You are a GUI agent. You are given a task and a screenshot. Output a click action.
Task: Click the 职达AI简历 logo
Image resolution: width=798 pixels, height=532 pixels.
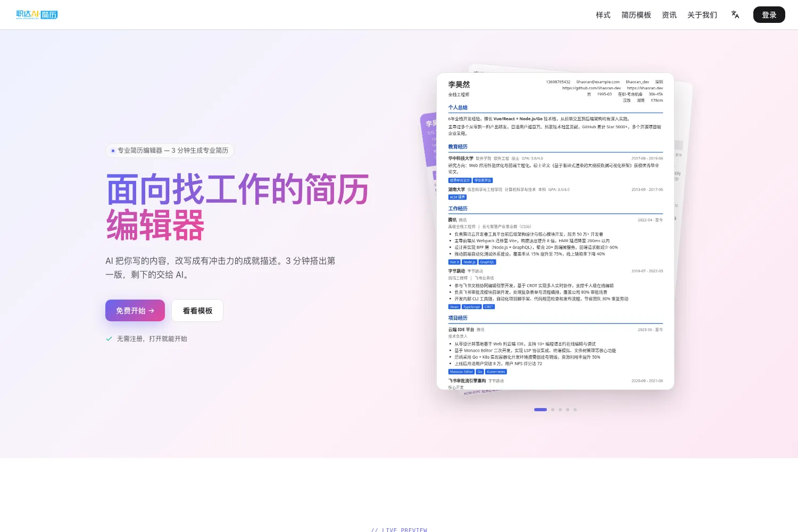tap(37, 14)
